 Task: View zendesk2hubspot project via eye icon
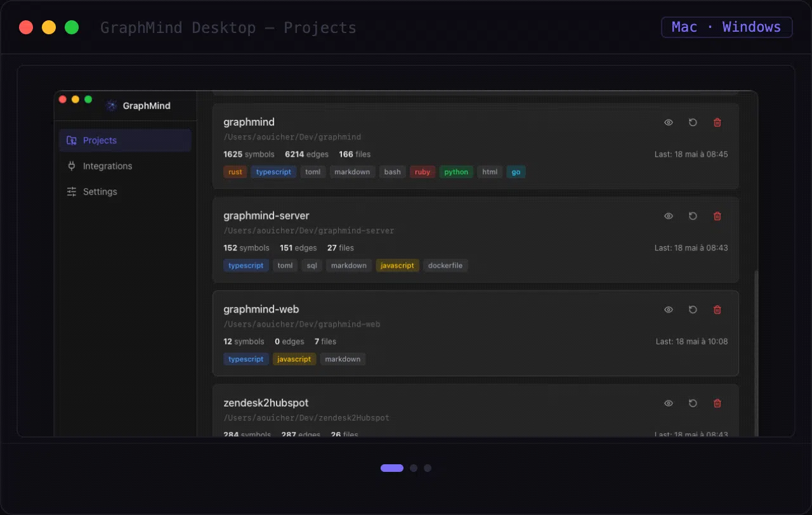tap(669, 403)
